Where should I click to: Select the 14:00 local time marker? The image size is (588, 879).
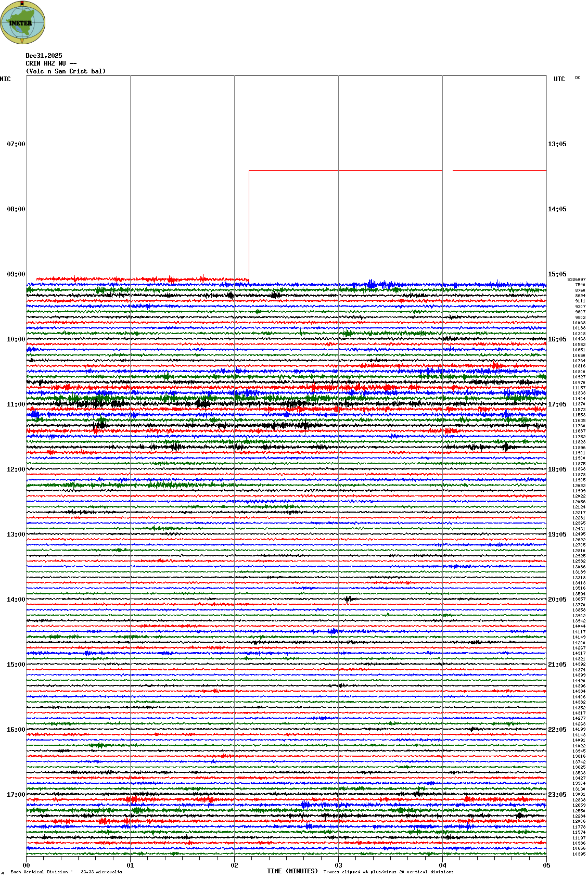[16, 600]
